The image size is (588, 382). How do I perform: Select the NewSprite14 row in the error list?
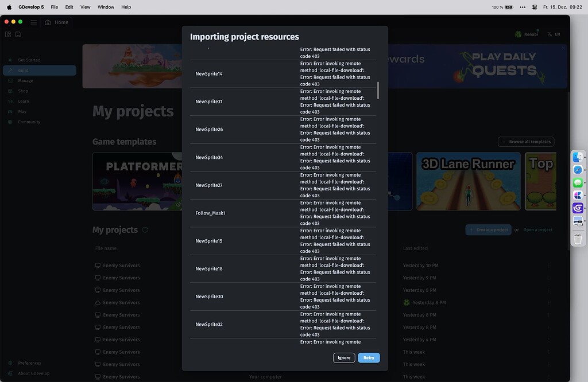pyautogui.click(x=283, y=74)
